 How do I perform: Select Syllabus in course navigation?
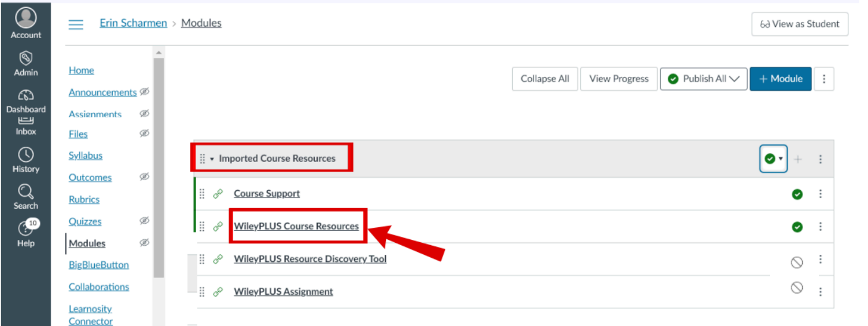tap(86, 155)
